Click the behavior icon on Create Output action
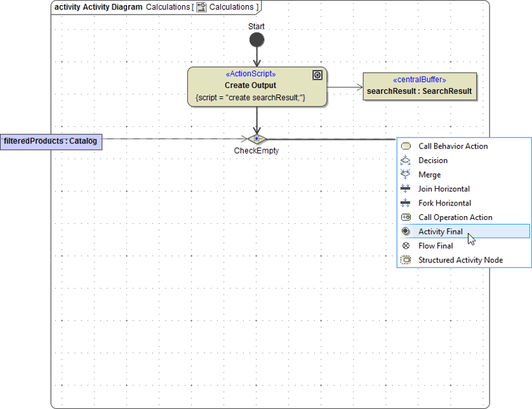Viewport: 532px width, 409px height. coord(317,75)
